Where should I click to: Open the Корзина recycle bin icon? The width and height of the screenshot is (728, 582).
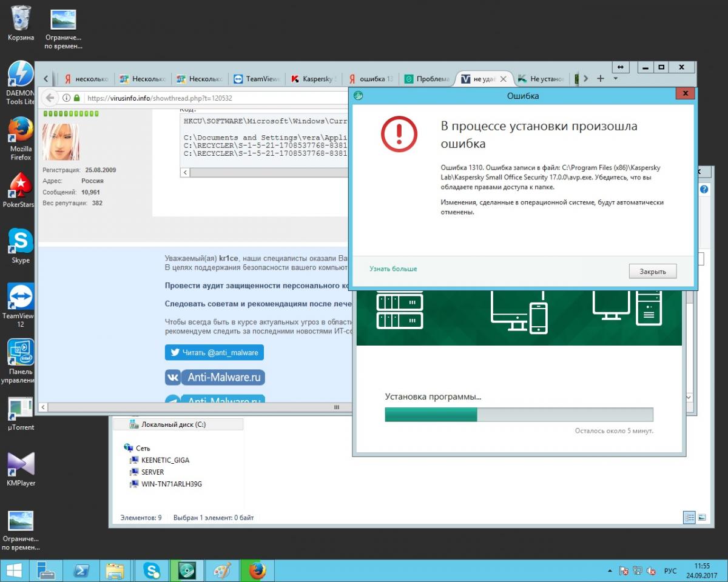(21, 23)
